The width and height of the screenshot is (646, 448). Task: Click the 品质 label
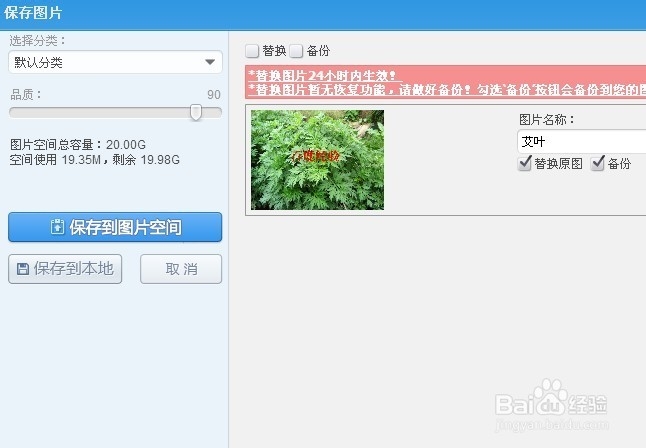tap(26, 95)
